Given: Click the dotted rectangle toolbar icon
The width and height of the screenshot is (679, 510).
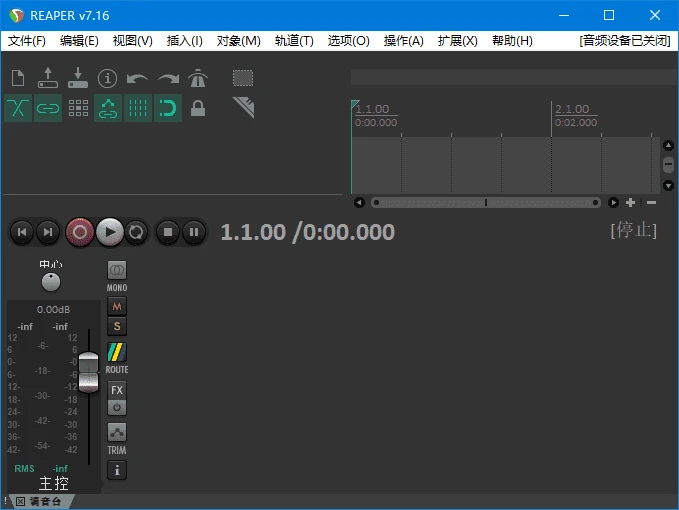Looking at the screenshot, I should pos(243,78).
